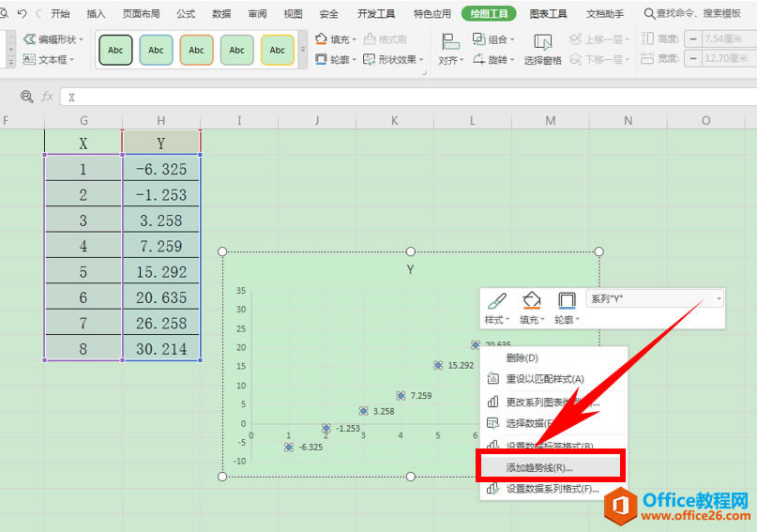757x532 pixels.
Task: Click the chart title Y
Action: [410, 269]
